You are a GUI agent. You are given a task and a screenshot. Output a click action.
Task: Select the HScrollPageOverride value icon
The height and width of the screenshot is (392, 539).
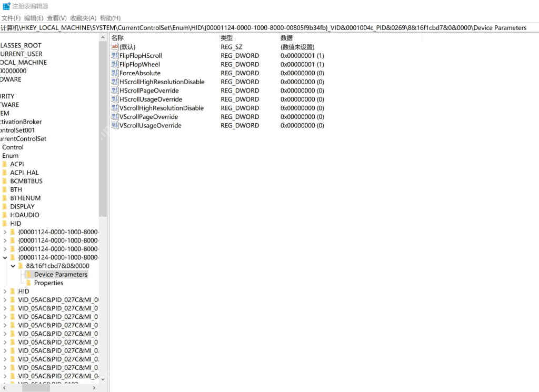[x=115, y=91]
